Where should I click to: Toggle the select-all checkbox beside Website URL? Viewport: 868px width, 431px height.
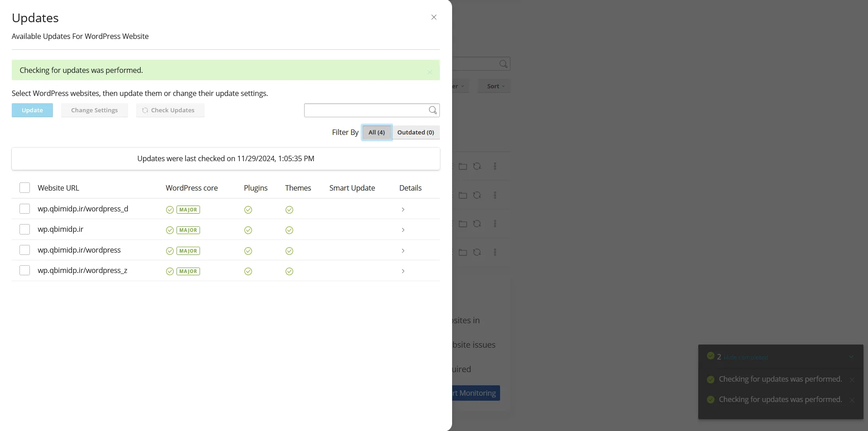25,188
